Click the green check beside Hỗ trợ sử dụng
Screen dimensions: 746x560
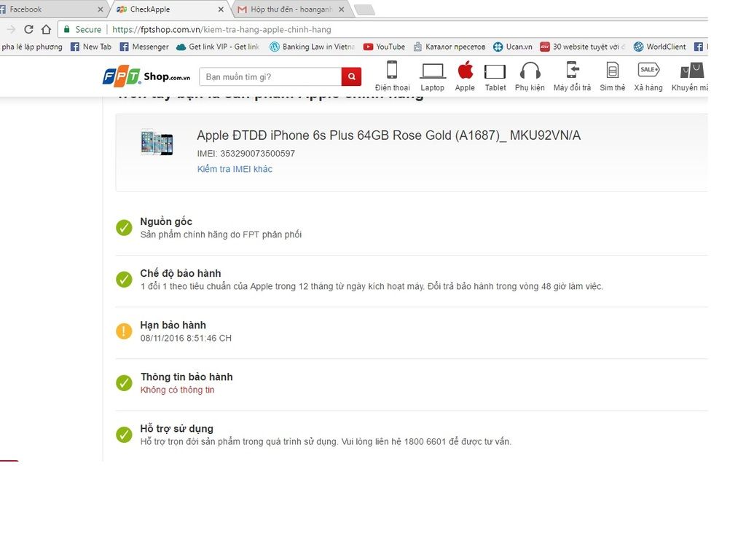tap(124, 435)
